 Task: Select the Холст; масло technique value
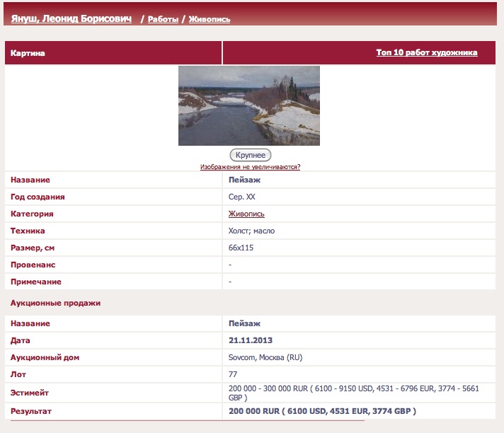[251, 231]
